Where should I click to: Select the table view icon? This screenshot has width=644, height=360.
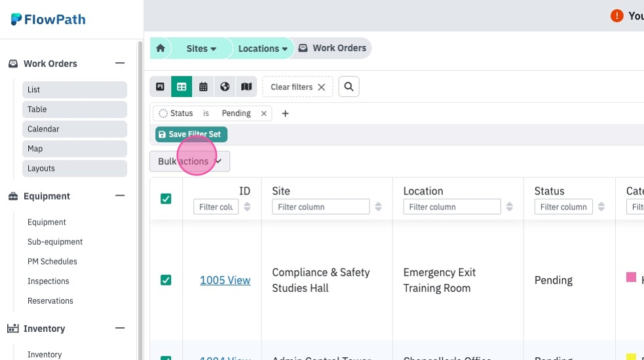coord(181,86)
